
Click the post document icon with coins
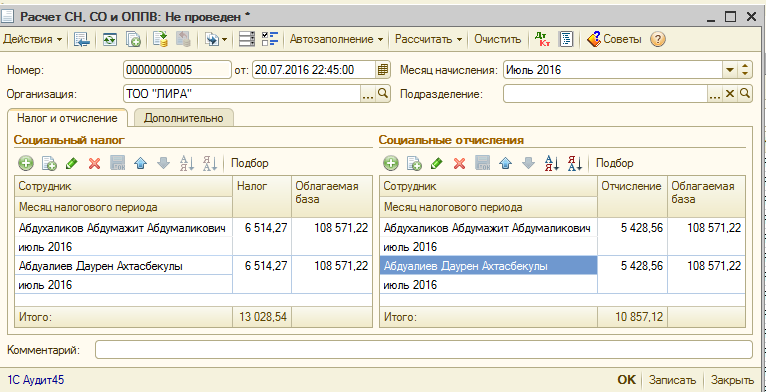point(161,40)
